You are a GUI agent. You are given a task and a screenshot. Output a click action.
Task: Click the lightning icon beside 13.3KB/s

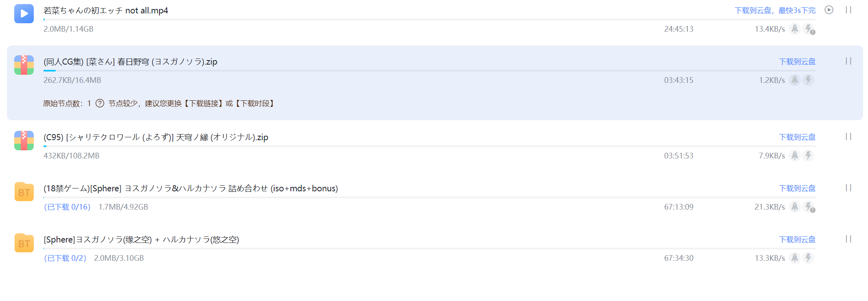(x=808, y=258)
